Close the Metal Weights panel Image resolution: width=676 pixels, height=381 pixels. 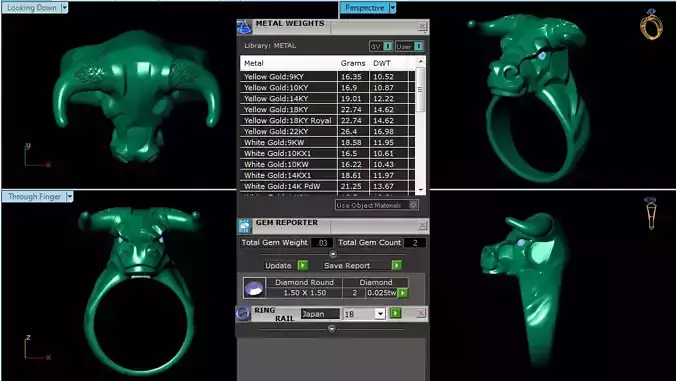pyautogui.click(x=422, y=27)
